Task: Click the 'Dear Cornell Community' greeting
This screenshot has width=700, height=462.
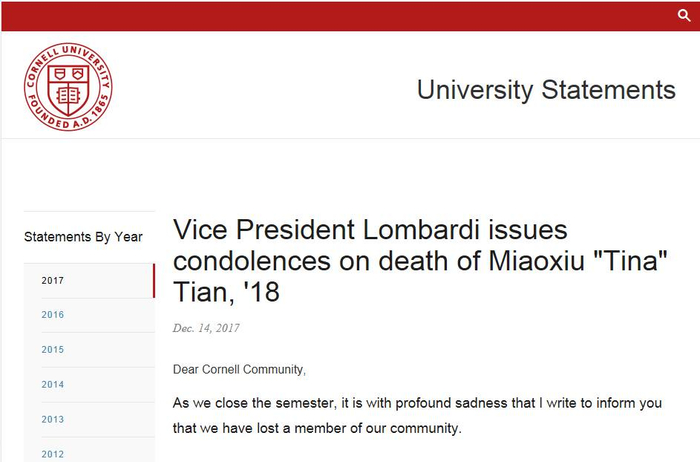Action: [x=238, y=370]
